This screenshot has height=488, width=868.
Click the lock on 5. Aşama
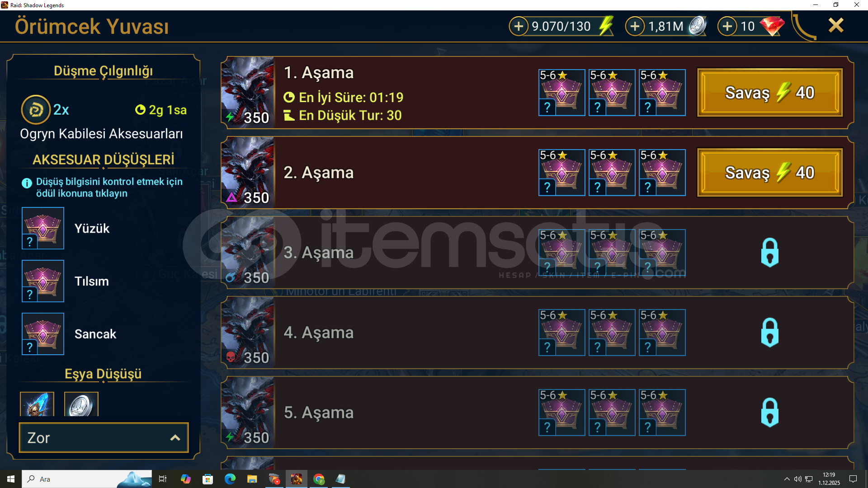click(769, 412)
